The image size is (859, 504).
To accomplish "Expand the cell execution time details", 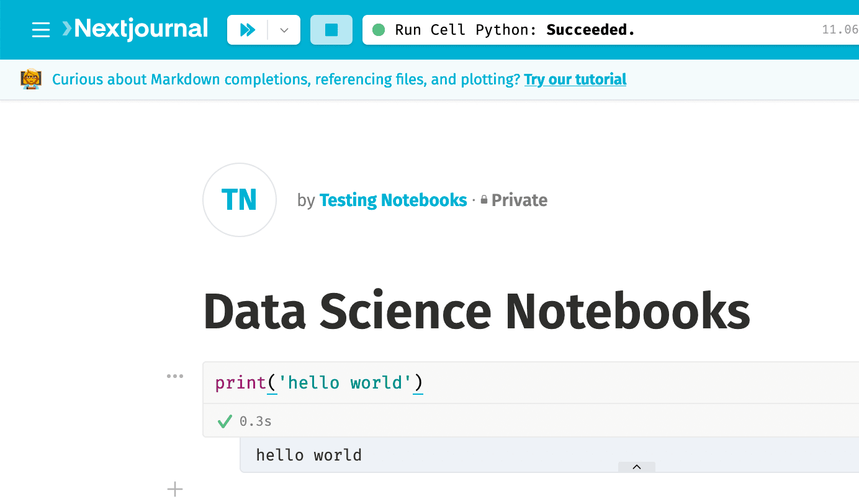I will pos(254,421).
